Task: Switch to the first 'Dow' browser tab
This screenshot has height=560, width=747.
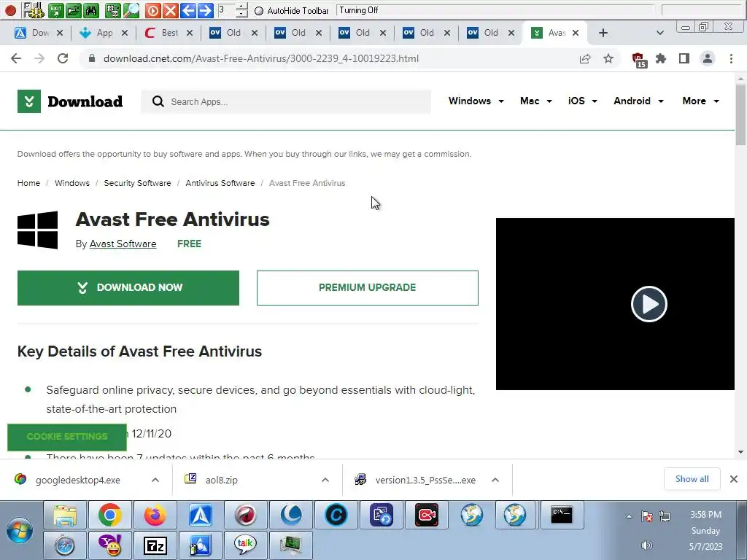Action: 39,33
